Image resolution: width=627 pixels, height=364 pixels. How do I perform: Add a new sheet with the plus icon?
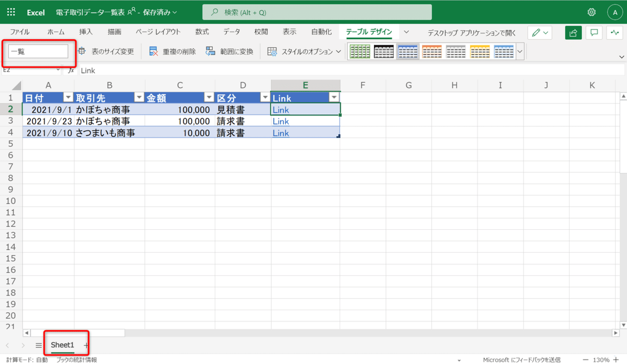point(86,345)
